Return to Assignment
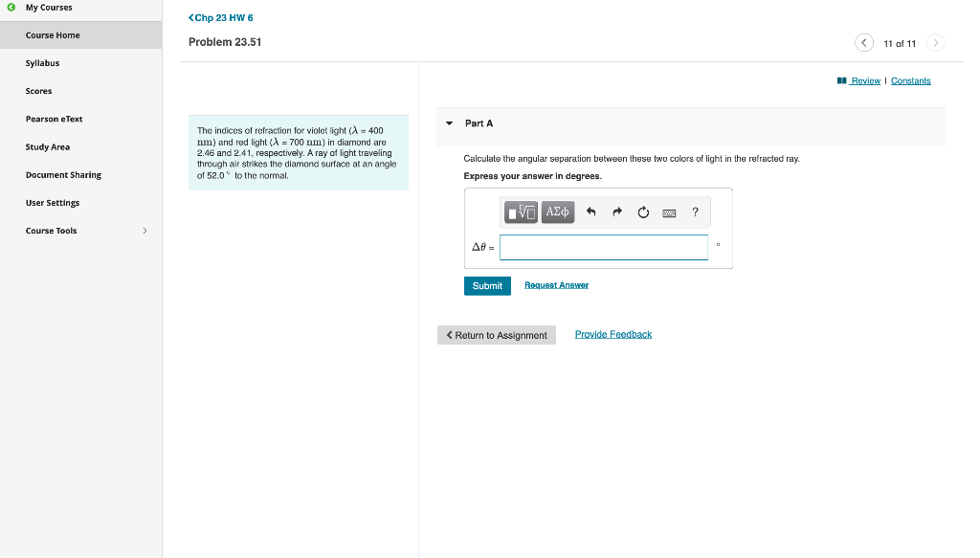 (497, 334)
